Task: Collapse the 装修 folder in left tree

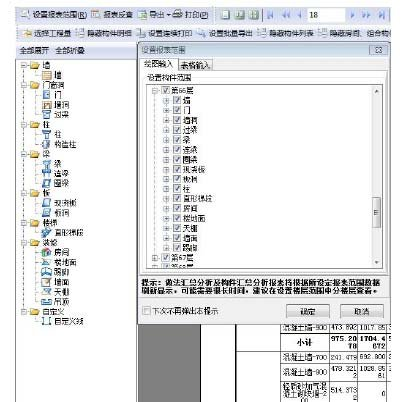Action: click(x=24, y=242)
